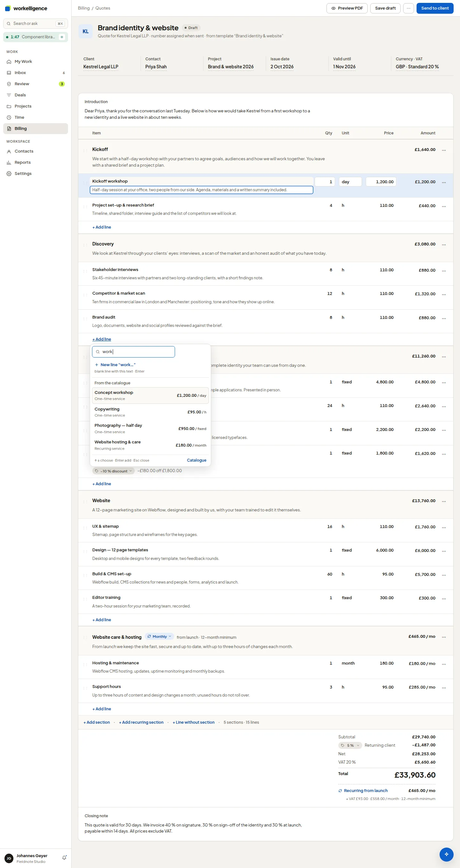This screenshot has height=868, width=460.
Task: Add a line under Website care & hosting
Action: 102,709
